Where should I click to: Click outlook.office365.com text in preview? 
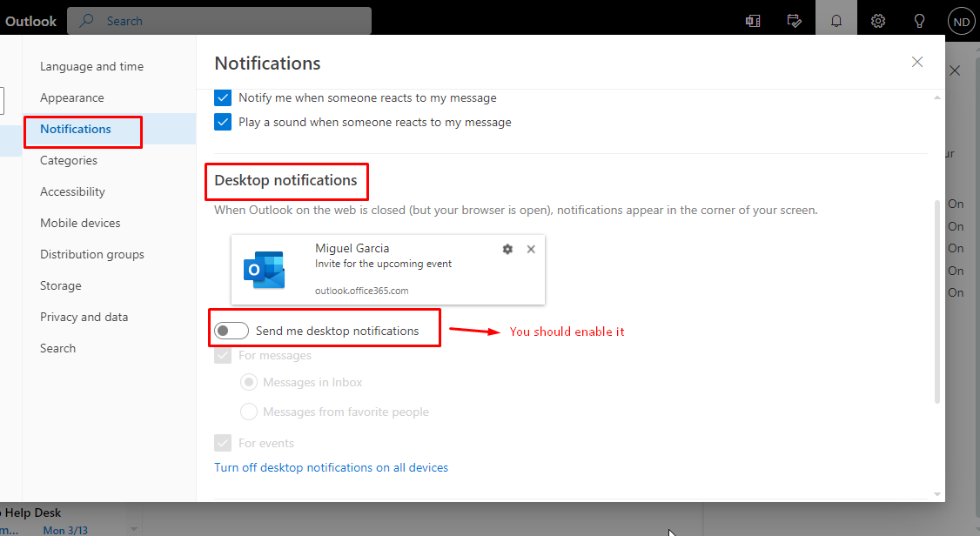pos(361,291)
